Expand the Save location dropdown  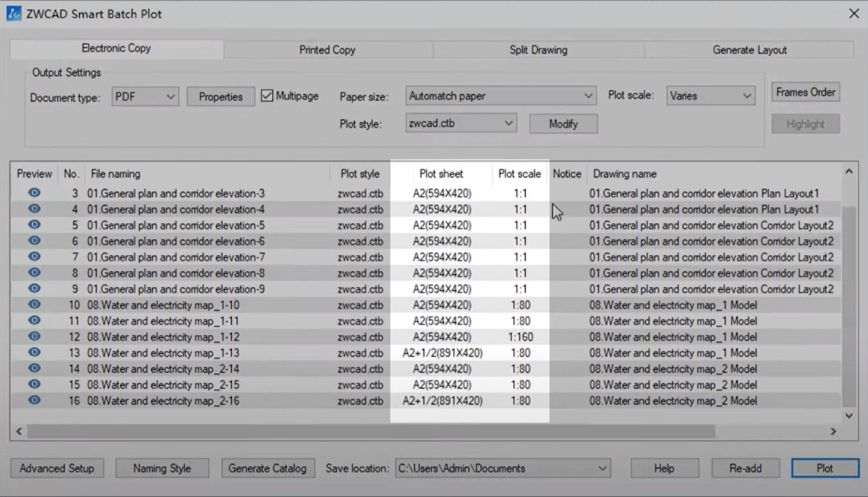[x=503, y=468]
